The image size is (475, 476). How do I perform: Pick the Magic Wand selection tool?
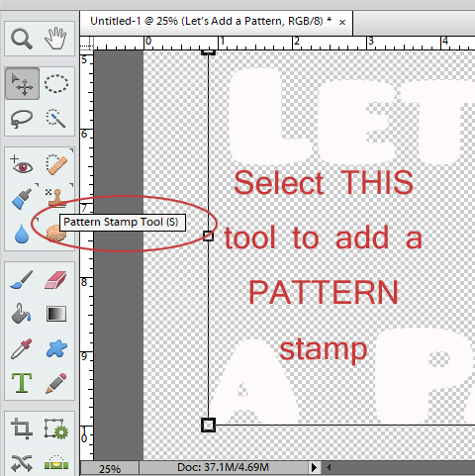[55, 118]
